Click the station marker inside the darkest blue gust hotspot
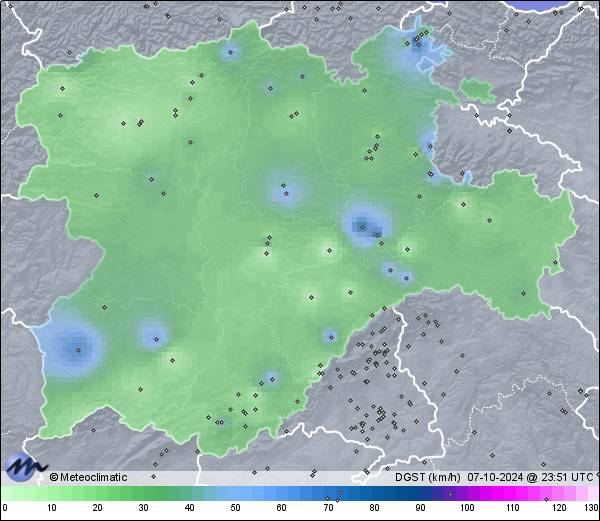Screen dimensions: 600x521 (x=362, y=228)
